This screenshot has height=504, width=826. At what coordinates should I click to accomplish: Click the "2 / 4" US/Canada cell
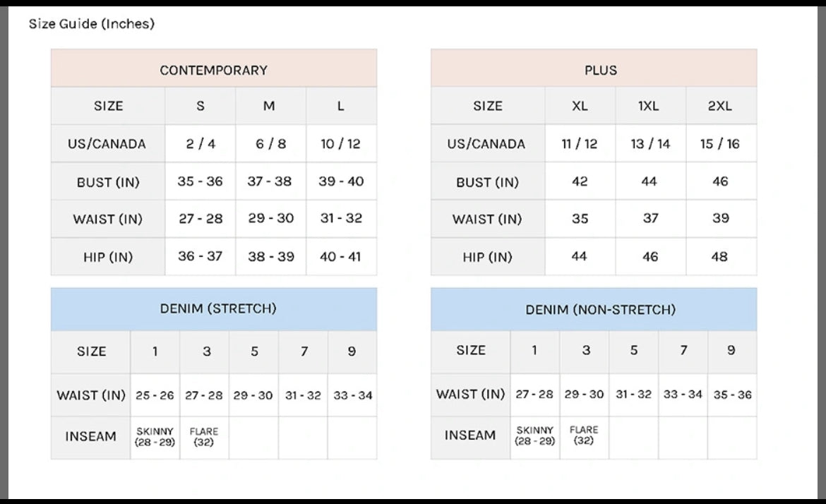pos(200,144)
